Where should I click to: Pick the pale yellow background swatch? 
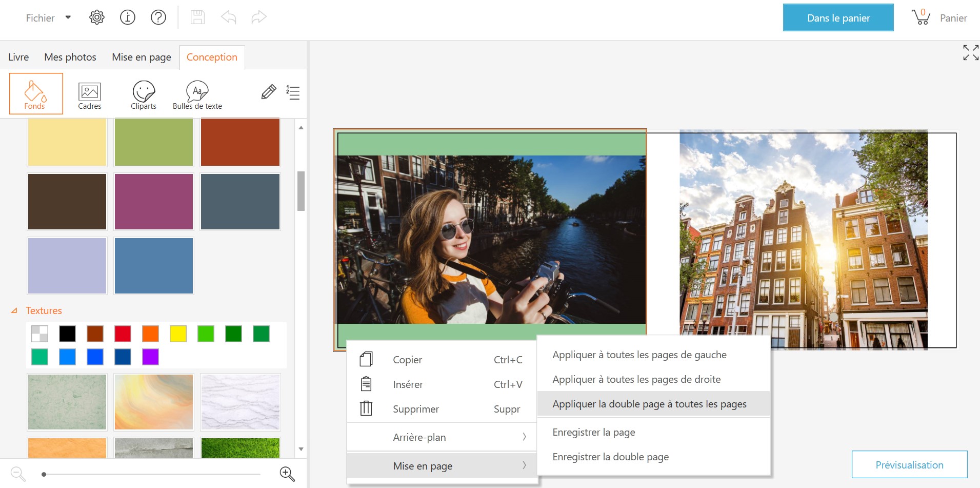point(67,142)
